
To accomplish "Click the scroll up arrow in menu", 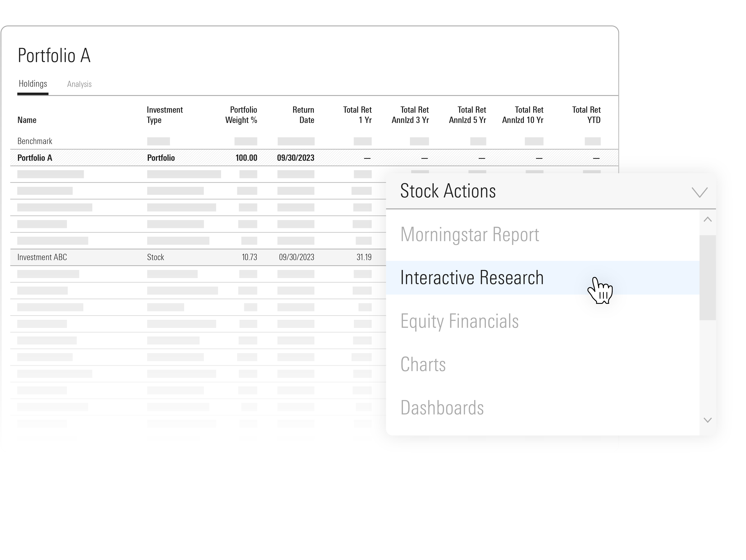I will click(708, 220).
